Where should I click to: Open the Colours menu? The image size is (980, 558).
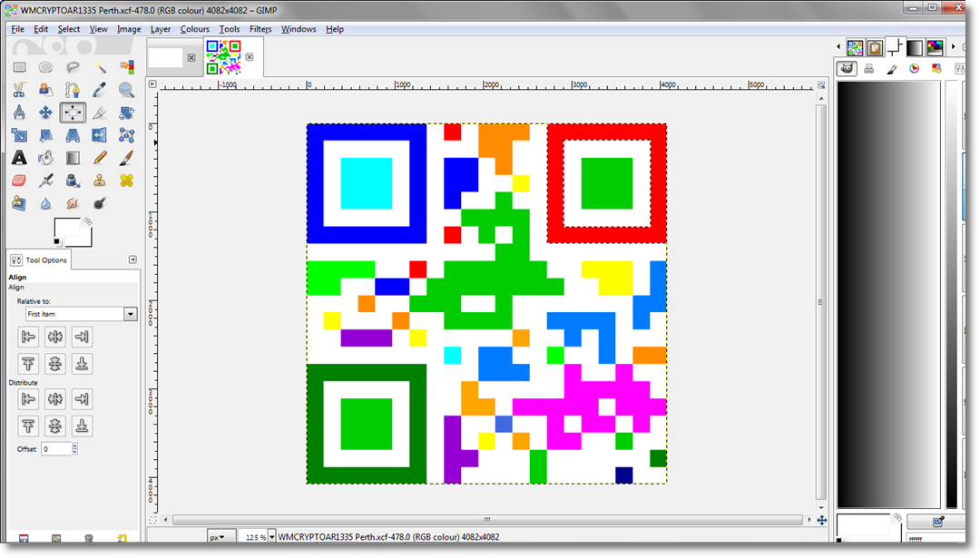194,29
